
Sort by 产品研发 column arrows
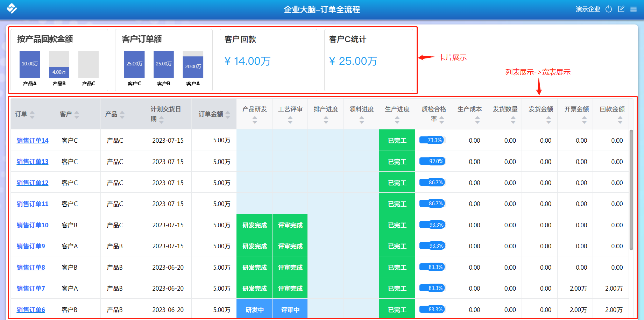[x=255, y=120]
